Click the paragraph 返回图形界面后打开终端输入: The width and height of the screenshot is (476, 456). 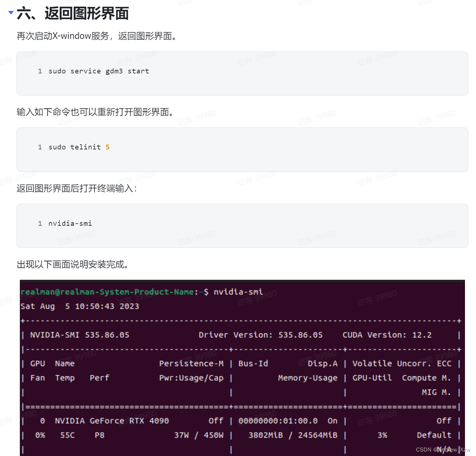click(77, 188)
